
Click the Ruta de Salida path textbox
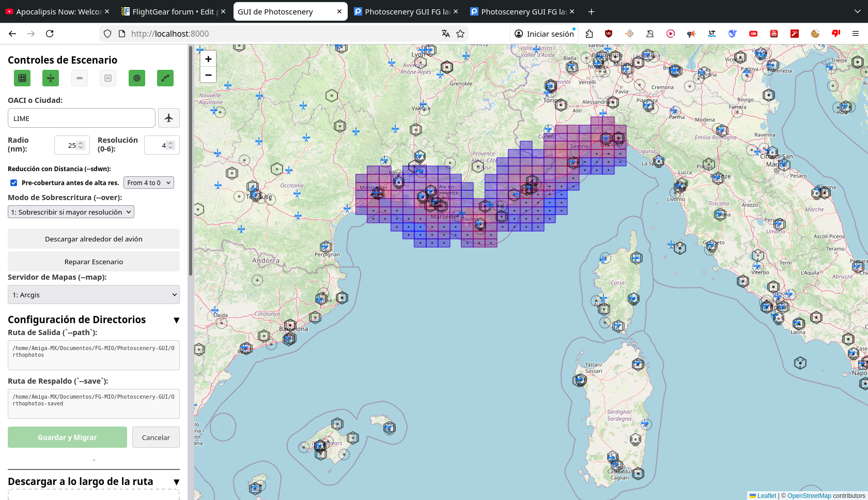(94, 355)
